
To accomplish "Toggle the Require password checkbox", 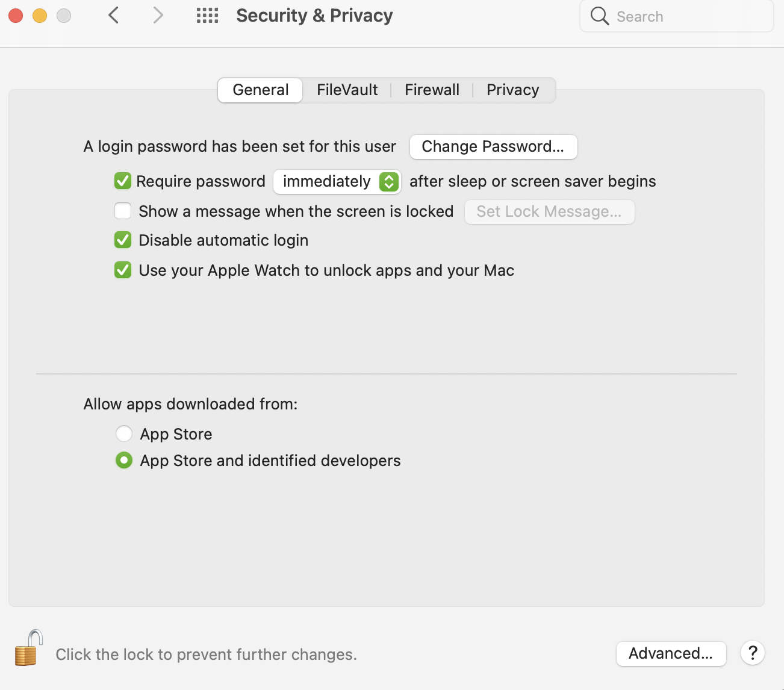I will pos(123,181).
